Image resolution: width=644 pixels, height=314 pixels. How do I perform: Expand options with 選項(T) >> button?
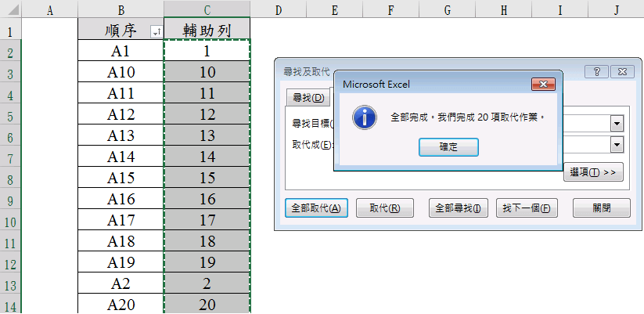point(593,172)
